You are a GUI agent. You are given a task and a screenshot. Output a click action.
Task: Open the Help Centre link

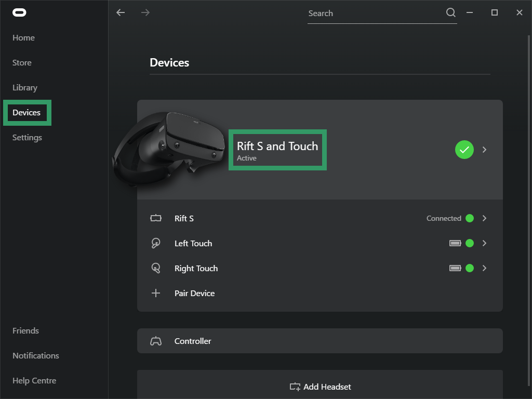pos(34,380)
